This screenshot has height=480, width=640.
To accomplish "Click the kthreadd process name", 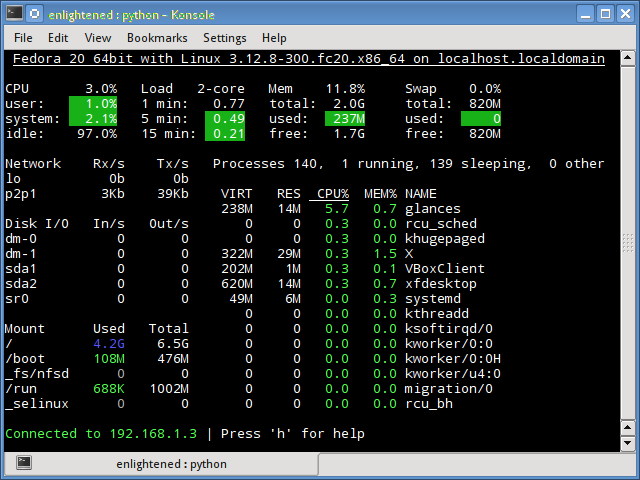I will 437,314.
